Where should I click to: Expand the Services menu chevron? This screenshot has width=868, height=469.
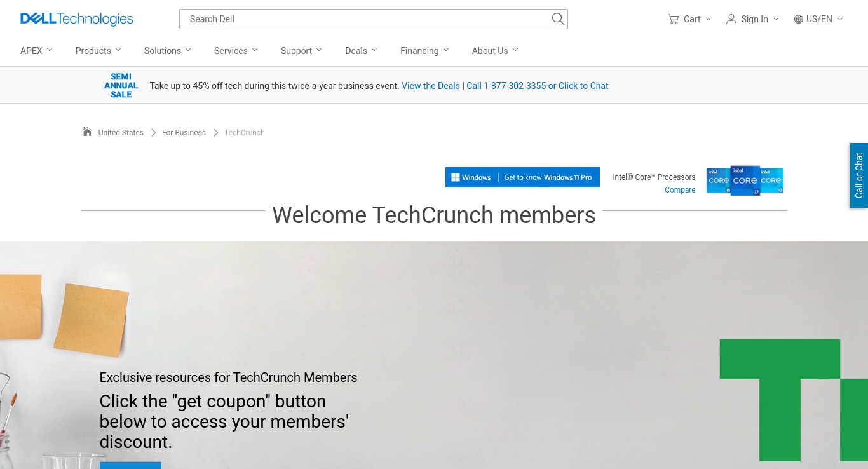pos(255,50)
